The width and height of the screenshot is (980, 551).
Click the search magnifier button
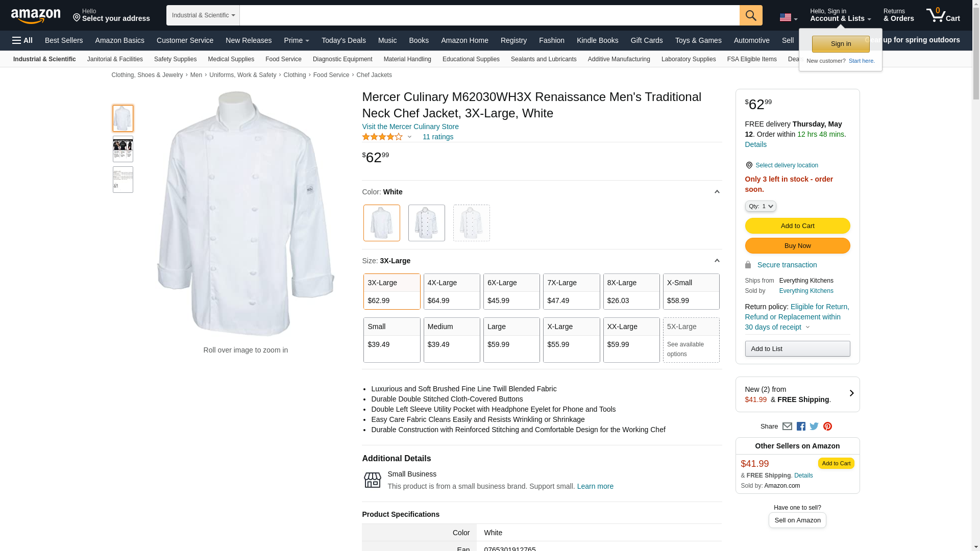pos(750,15)
